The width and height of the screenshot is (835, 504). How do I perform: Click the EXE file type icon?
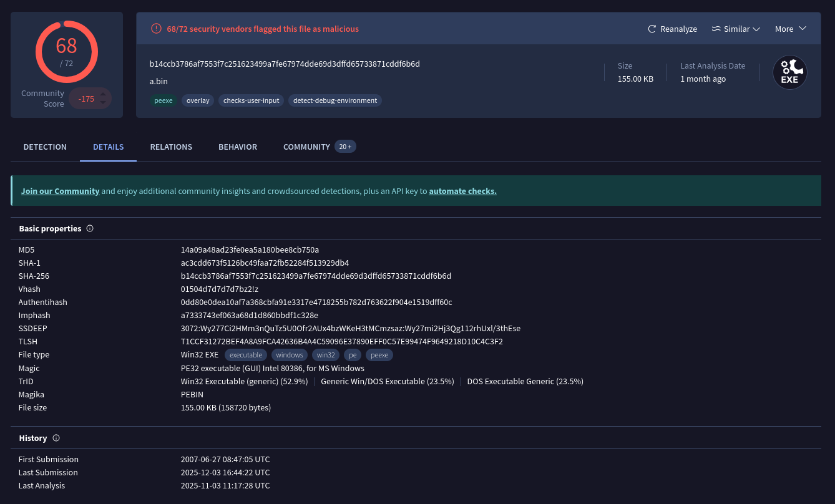[x=789, y=72]
